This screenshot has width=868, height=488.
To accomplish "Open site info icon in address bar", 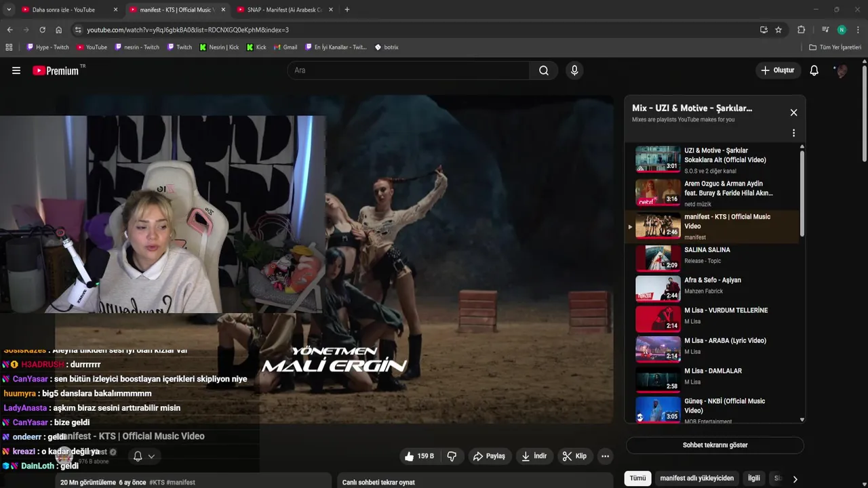I will (78, 30).
